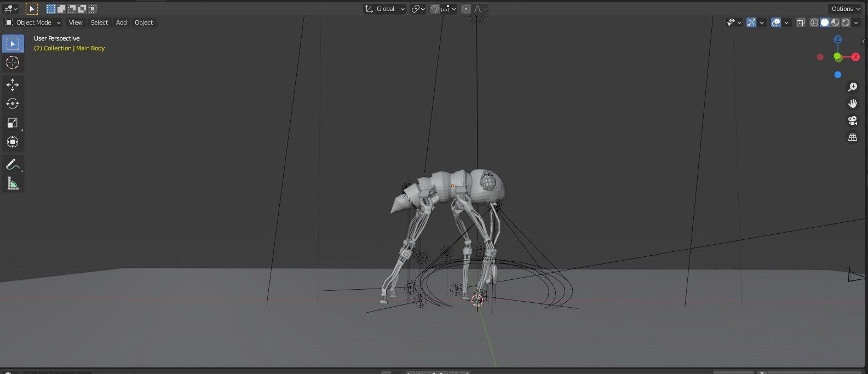Set selection mode to extend

[x=61, y=9]
